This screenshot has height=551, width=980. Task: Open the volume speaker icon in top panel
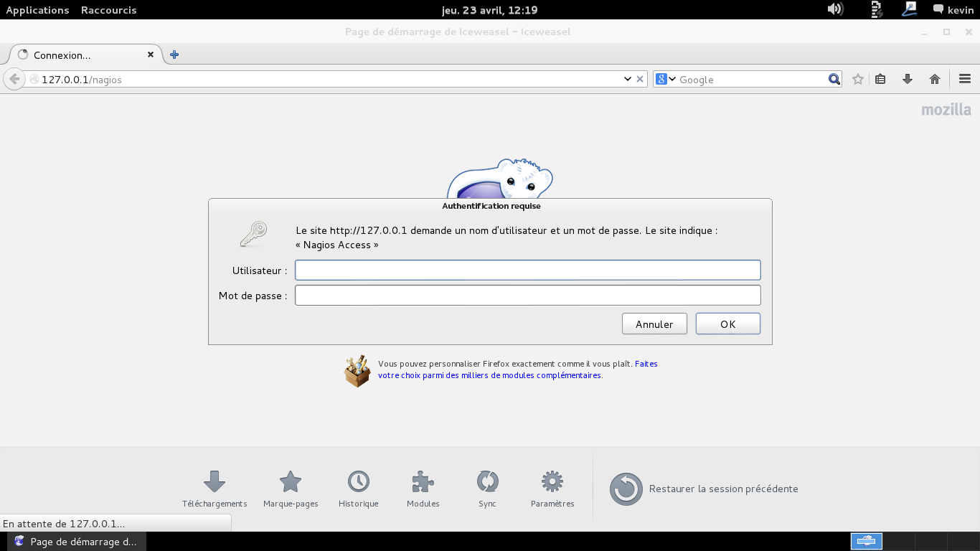point(835,9)
